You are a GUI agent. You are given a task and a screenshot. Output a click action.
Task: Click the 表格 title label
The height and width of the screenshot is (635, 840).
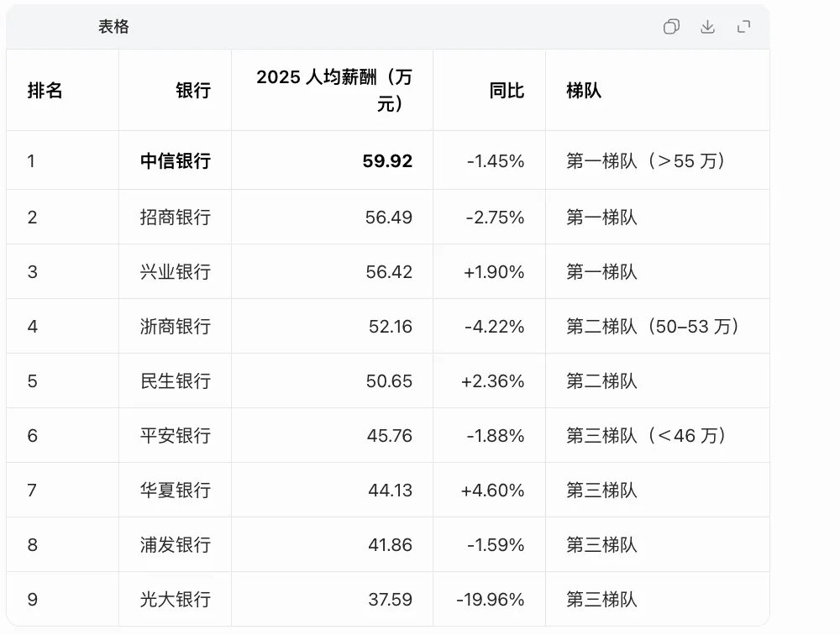[x=113, y=27]
